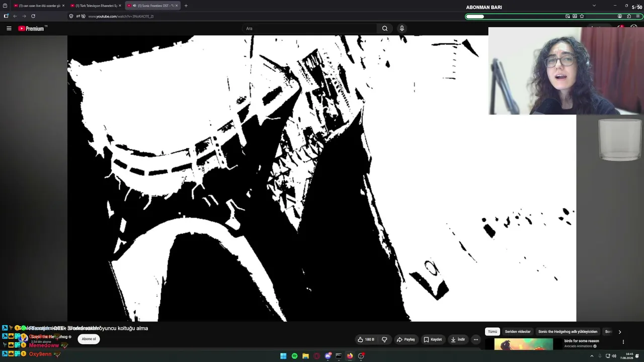Close the Türk Televizyon Efsaneleri tab
The height and width of the screenshot is (362, 644).
coord(120,6)
